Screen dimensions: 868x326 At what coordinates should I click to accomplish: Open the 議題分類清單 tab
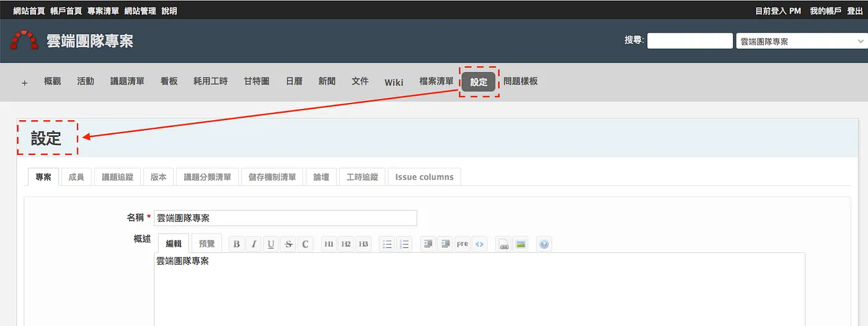207,177
